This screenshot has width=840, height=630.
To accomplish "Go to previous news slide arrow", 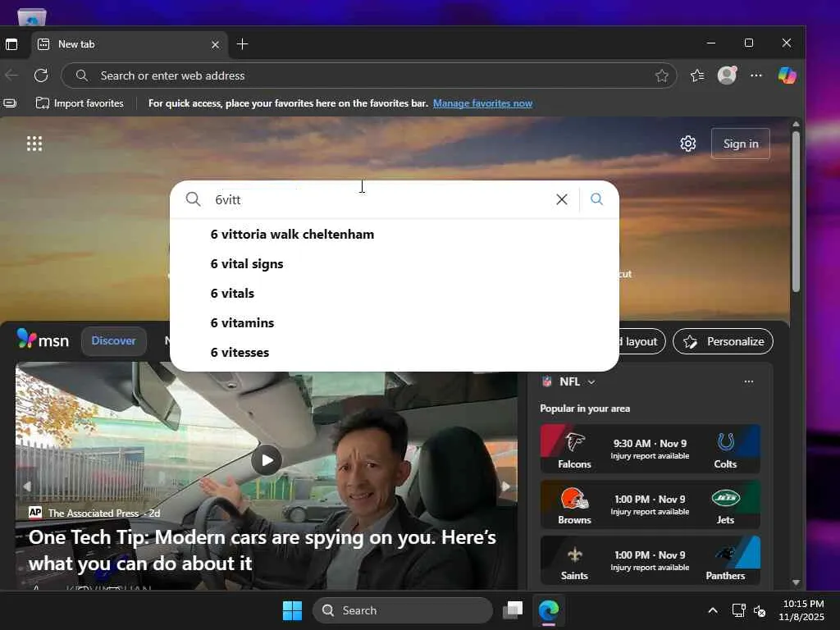I will [x=27, y=486].
